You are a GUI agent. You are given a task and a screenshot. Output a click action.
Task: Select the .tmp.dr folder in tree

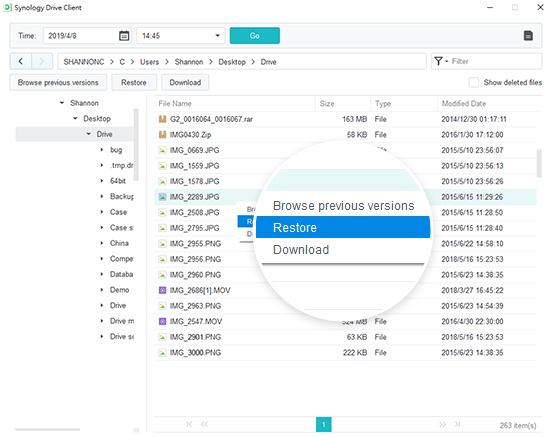[121, 165]
